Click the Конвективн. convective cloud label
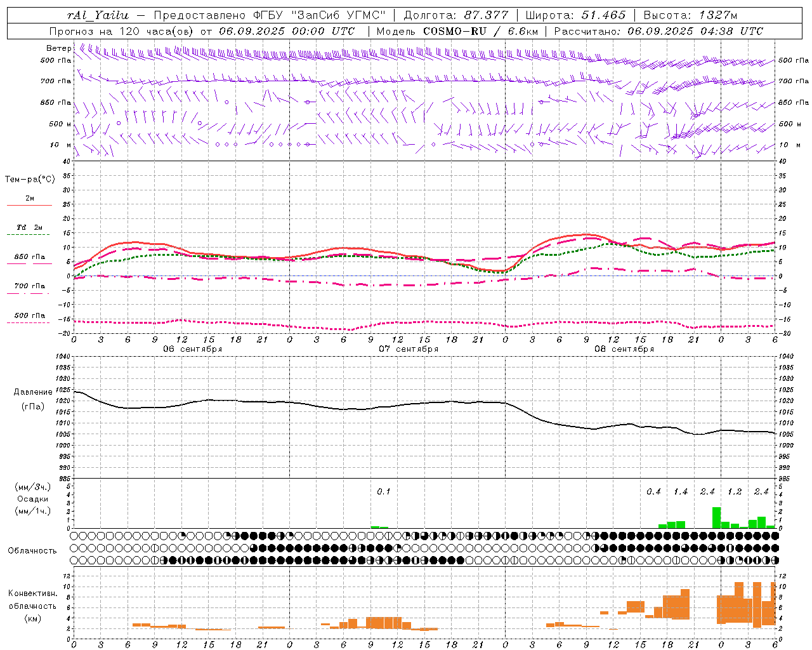 [x=32, y=594]
